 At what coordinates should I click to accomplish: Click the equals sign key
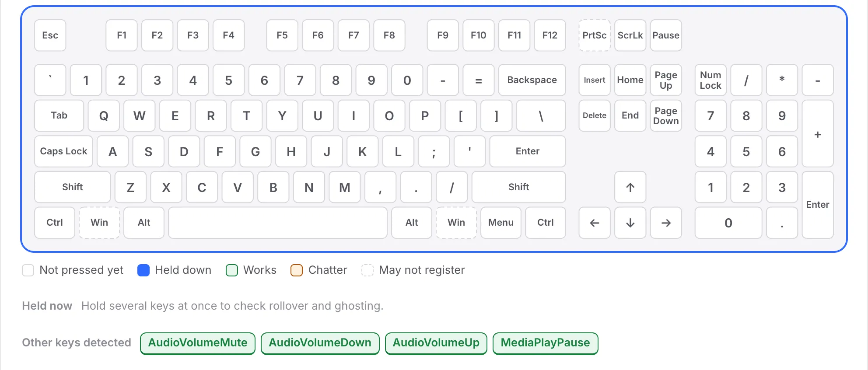pos(479,80)
